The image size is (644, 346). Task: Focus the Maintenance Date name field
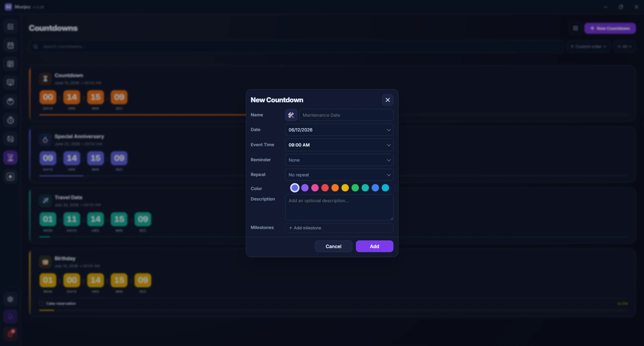point(346,115)
